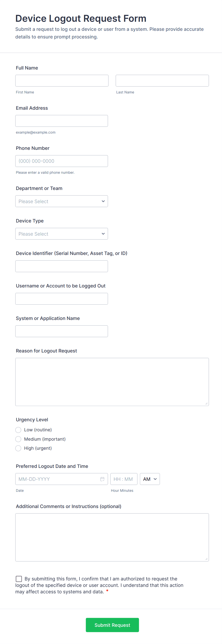
Task: Click the Device Identifier text field
Action: [61, 266]
